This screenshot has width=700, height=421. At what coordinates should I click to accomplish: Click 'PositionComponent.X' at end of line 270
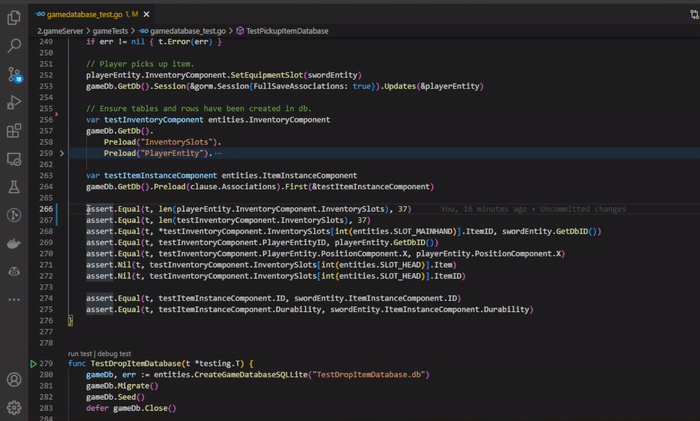(x=517, y=254)
